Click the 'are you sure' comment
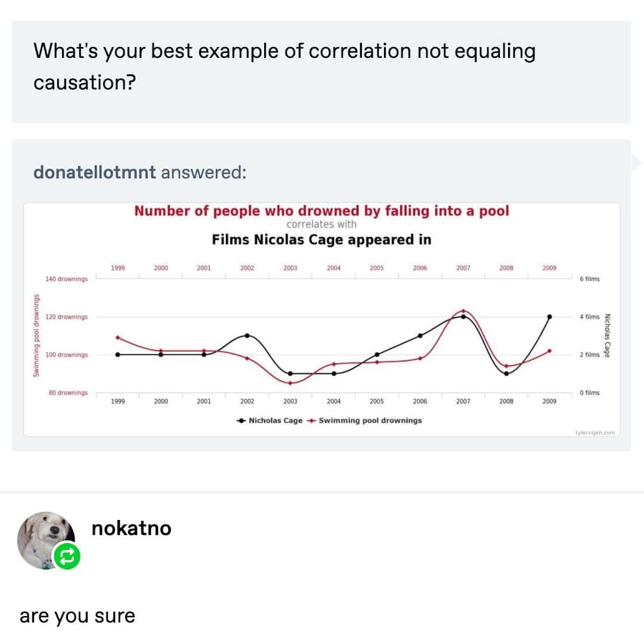This screenshot has height=644, width=644. 78,615
